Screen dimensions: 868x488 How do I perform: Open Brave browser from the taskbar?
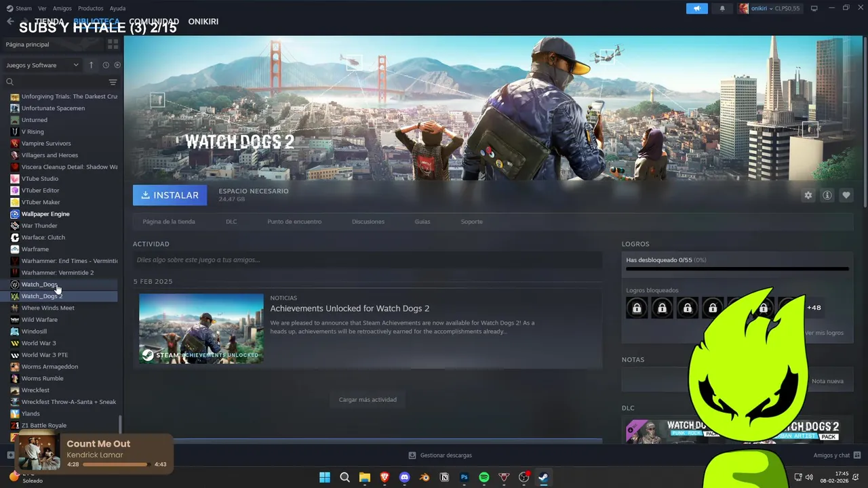(384, 477)
